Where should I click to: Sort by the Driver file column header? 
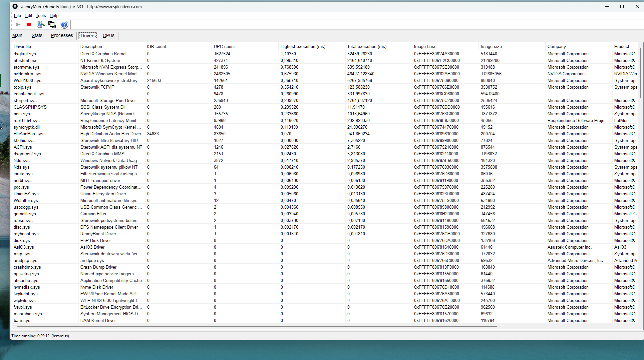[x=22, y=46]
